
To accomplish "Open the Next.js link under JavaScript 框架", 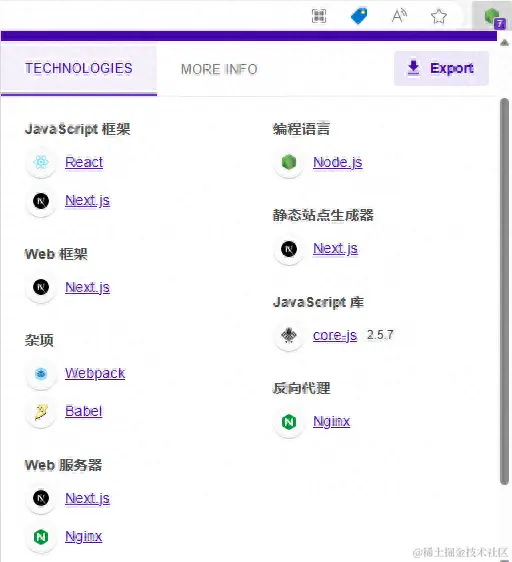I will (87, 201).
